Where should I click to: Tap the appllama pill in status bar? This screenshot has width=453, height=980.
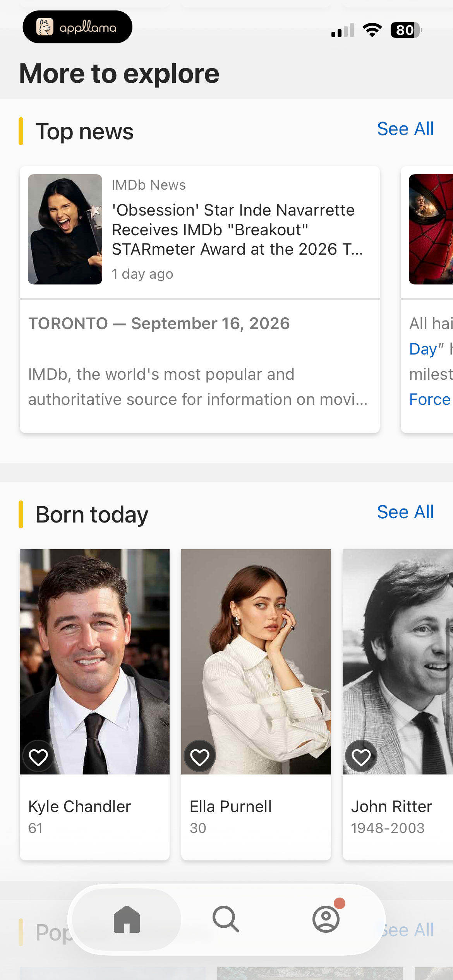coord(77,27)
